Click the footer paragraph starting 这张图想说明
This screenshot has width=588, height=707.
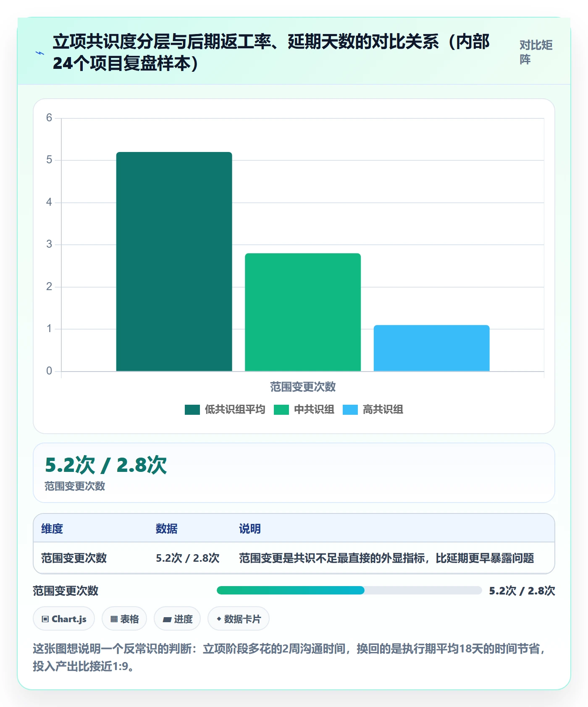(x=290, y=657)
